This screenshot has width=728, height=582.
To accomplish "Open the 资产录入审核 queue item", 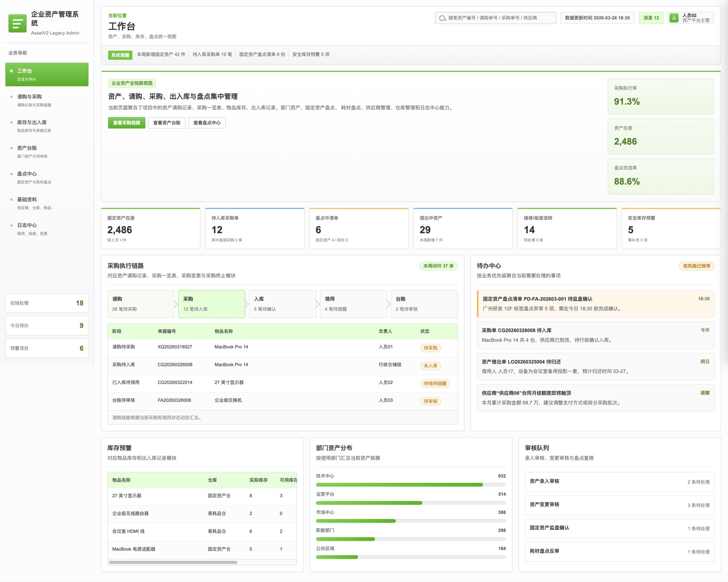I will coord(619,482).
